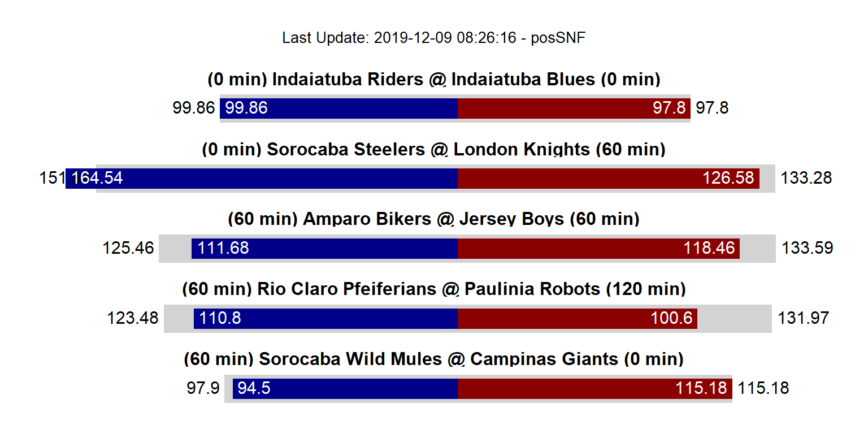Click the Amparo Bikers @ Jersey Boys heading
Image resolution: width=868 pixels, height=434 pixels.
pyautogui.click(x=433, y=219)
